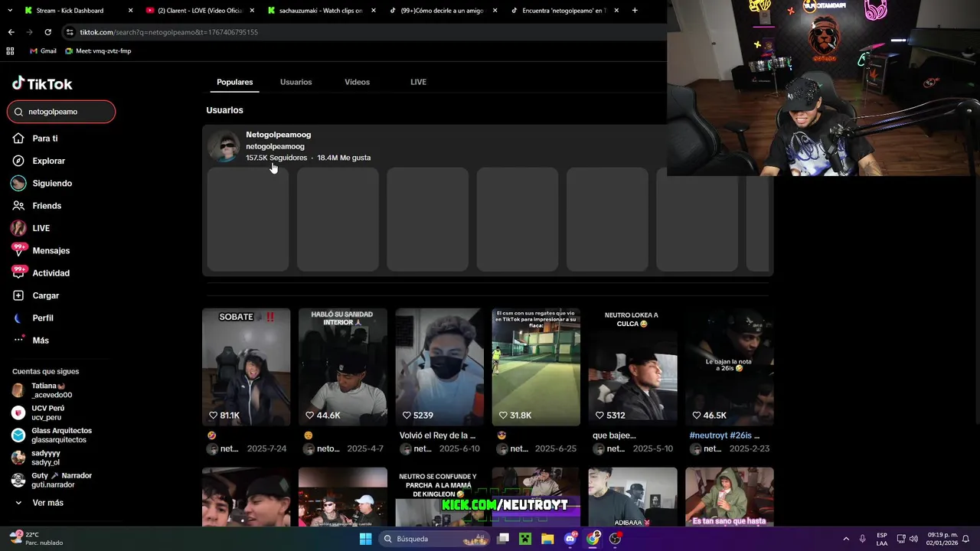Click #neutroyt hashtag link

coord(709,435)
